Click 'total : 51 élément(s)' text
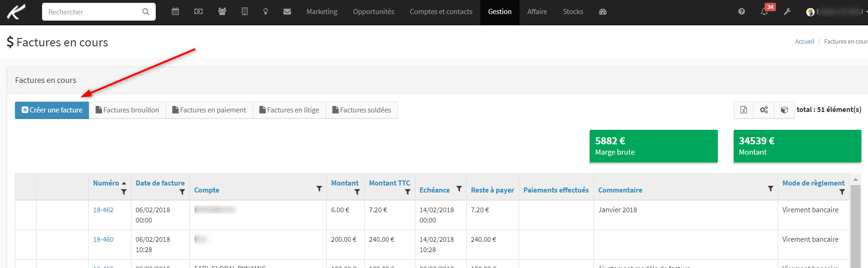 [x=829, y=110]
